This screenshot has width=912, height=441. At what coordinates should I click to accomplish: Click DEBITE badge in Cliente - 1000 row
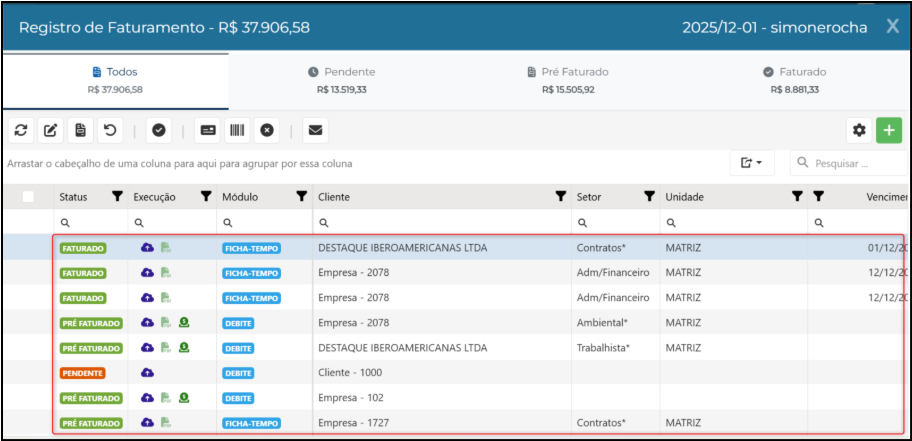pyautogui.click(x=238, y=373)
